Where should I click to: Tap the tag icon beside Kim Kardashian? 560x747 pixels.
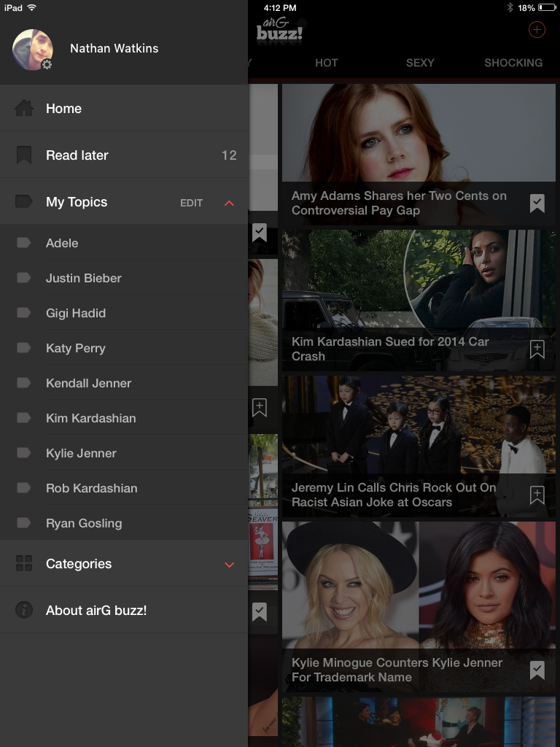point(24,418)
